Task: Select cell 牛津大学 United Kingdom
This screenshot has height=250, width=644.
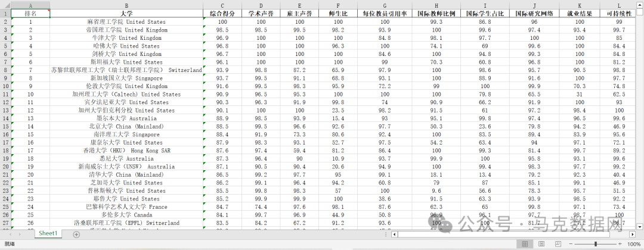Action: click(x=126, y=37)
